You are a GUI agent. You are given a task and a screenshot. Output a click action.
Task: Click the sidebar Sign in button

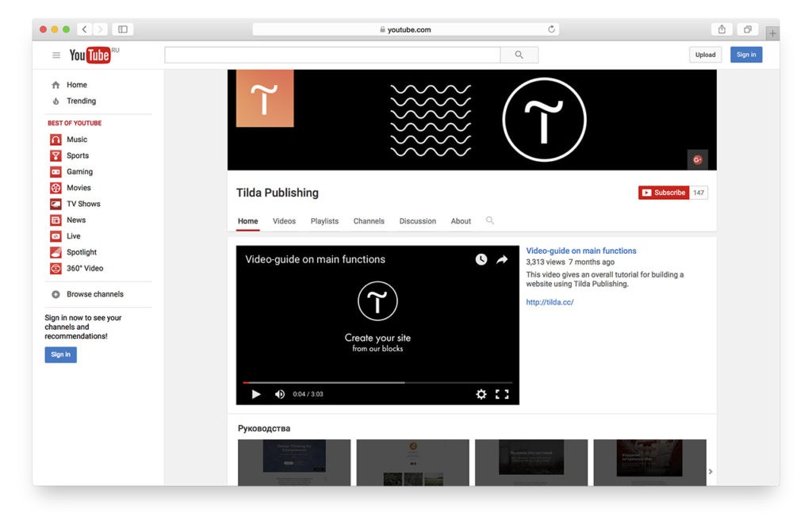pyautogui.click(x=60, y=355)
